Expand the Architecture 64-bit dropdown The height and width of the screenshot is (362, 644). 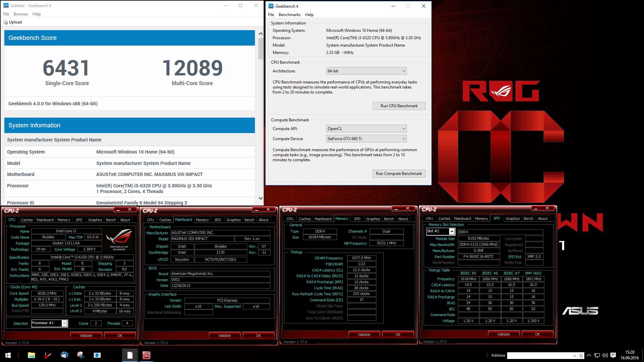pos(367,71)
